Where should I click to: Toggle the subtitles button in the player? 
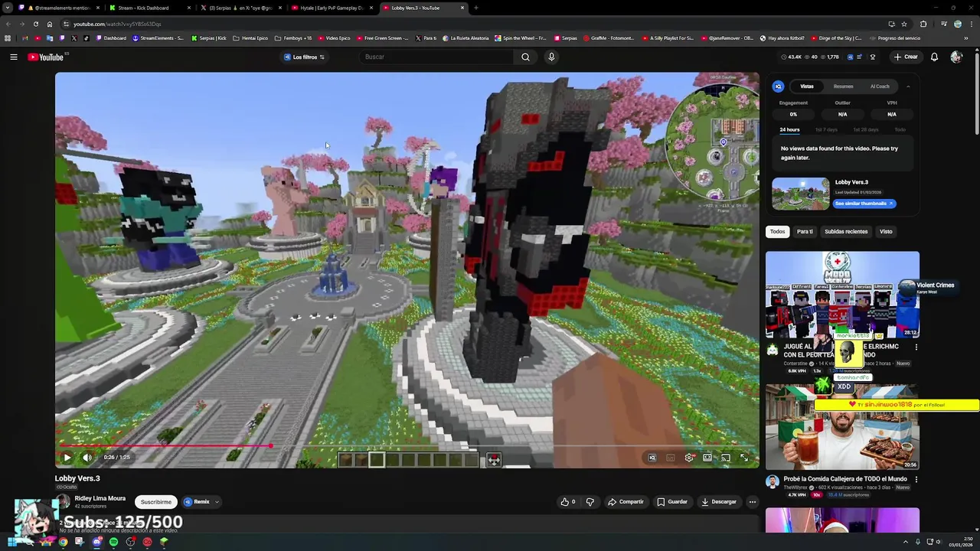tap(671, 458)
